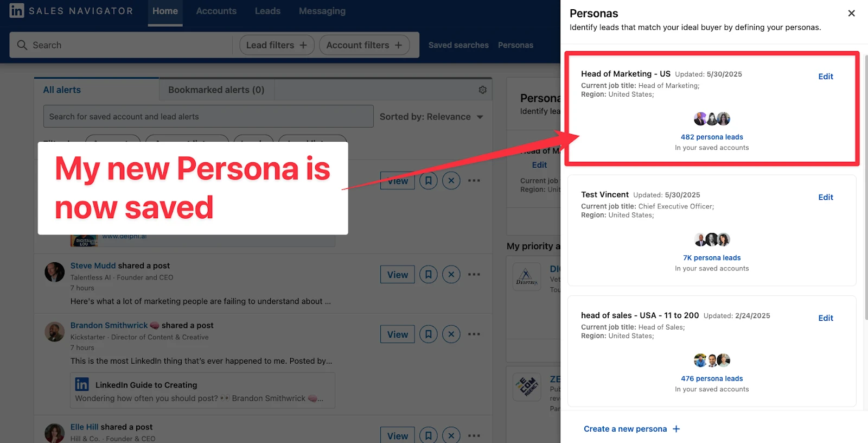The image size is (868, 443).
Task: Click Test Vincent persona lead avatars
Action: (x=712, y=239)
